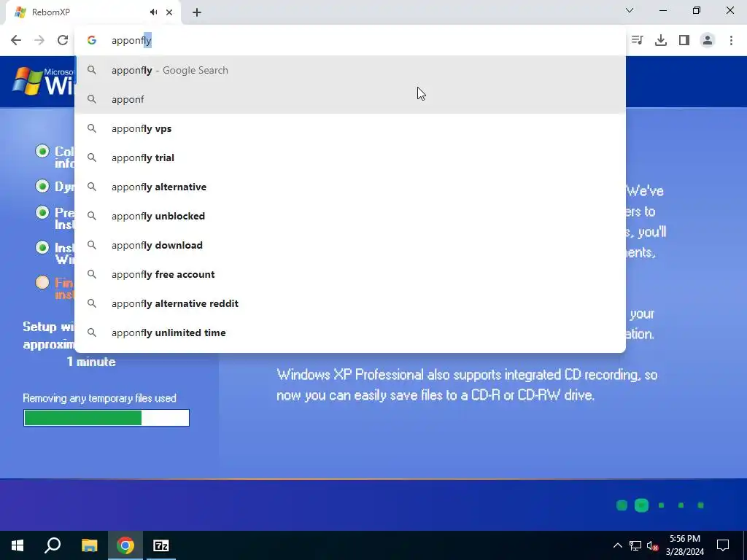The width and height of the screenshot is (747, 560).
Task: Click the RebornXP tab title
Action: [x=51, y=12]
